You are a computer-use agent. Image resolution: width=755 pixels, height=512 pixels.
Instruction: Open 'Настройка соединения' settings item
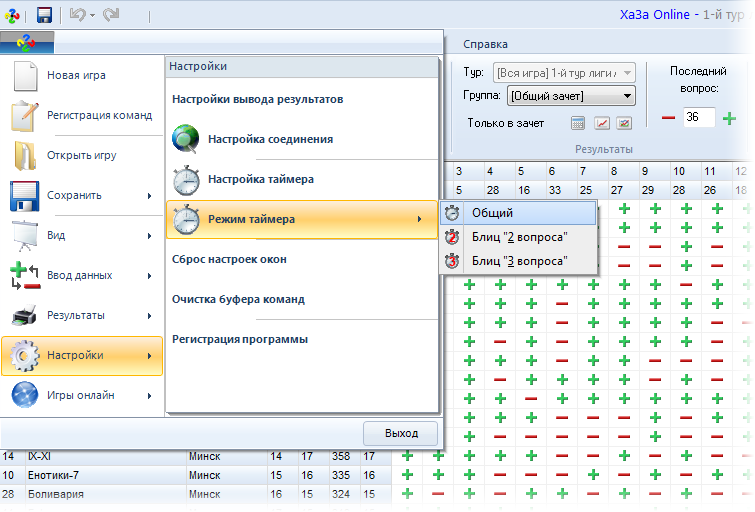[270, 139]
